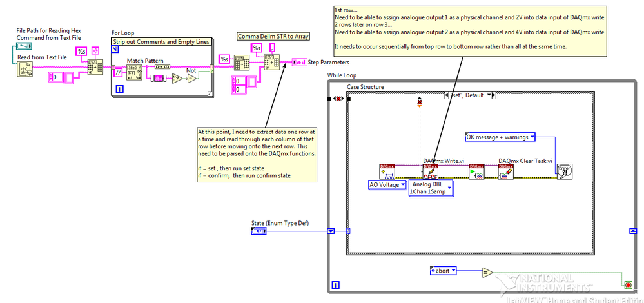This screenshot has width=644, height=303.
Task: Select the DAQmx Start Task VI
Action: point(477,171)
